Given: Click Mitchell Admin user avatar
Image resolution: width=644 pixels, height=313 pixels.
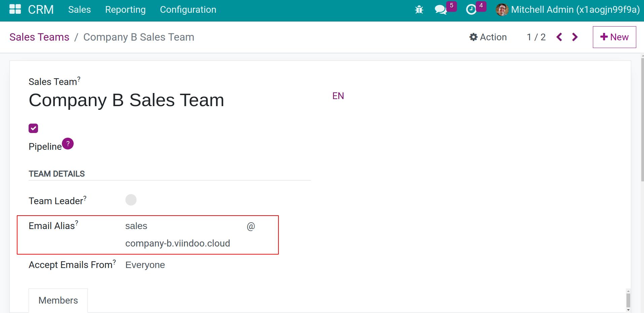Looking at the screenshot, I should point(502,10).
